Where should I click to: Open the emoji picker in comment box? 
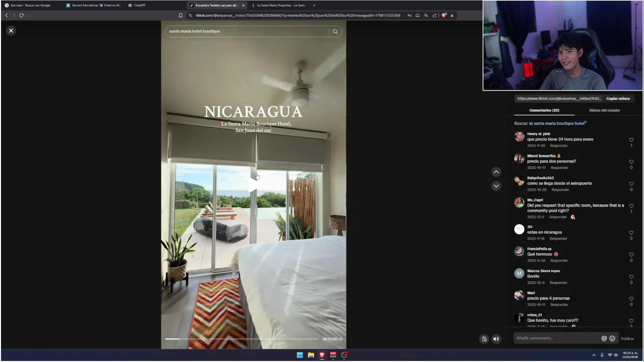[x=612, y=338]
